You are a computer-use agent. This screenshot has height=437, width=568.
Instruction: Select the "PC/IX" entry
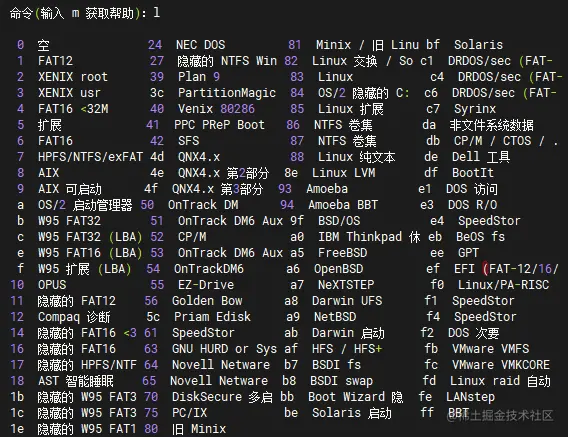click(x=189, y=413)
